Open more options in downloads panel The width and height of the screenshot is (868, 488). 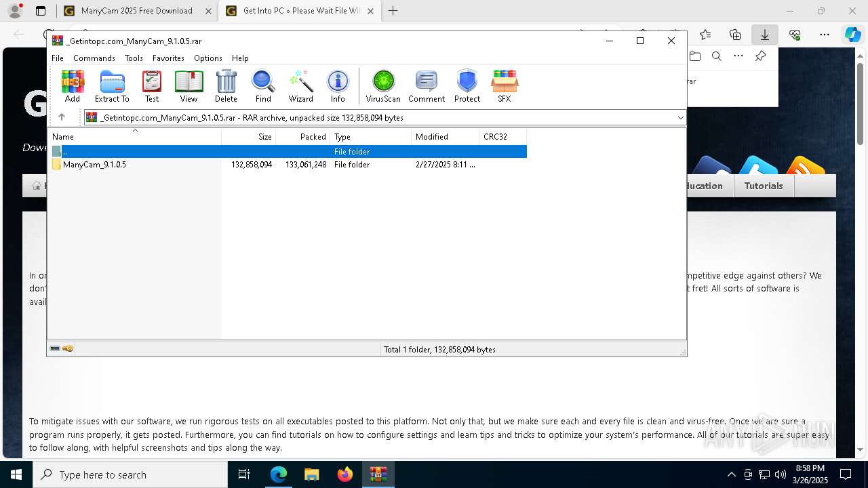[738, 56]
